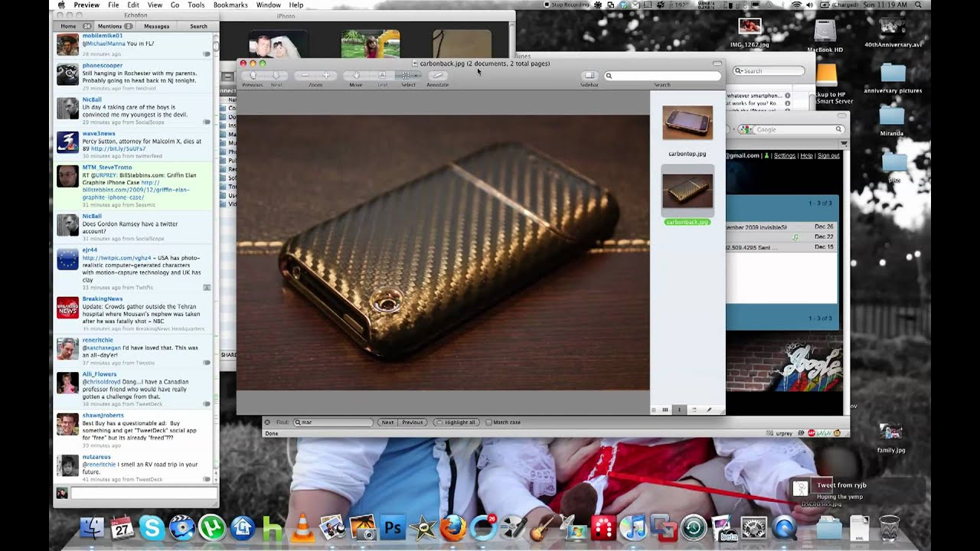Viewport: 980px width, 551px height.
Task: Click Previous in the browser Find bar
Action: tap(412, 422)
